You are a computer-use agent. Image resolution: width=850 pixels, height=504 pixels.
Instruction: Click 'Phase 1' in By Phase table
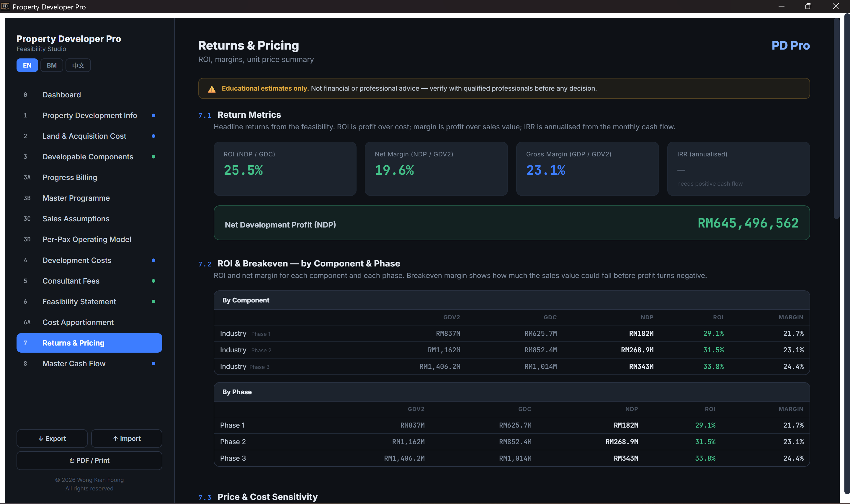pos(232,425)
